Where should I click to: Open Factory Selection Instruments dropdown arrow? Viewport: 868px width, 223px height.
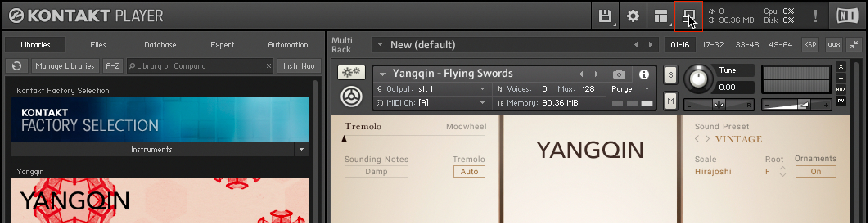coord(302,150)
